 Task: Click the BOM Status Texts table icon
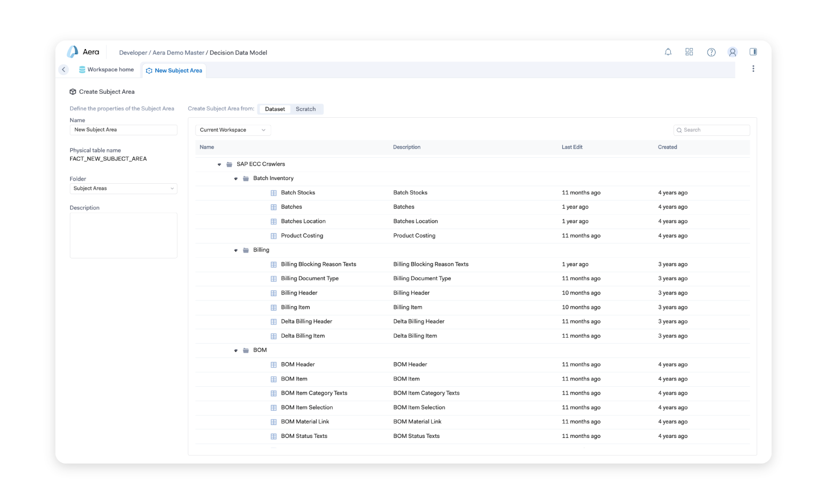[x=274, y=436]
